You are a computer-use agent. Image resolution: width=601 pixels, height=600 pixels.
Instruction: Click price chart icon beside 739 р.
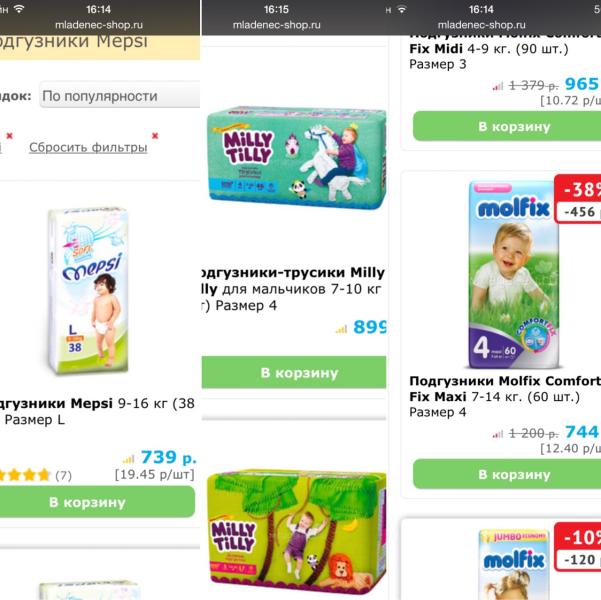point(128,459)
